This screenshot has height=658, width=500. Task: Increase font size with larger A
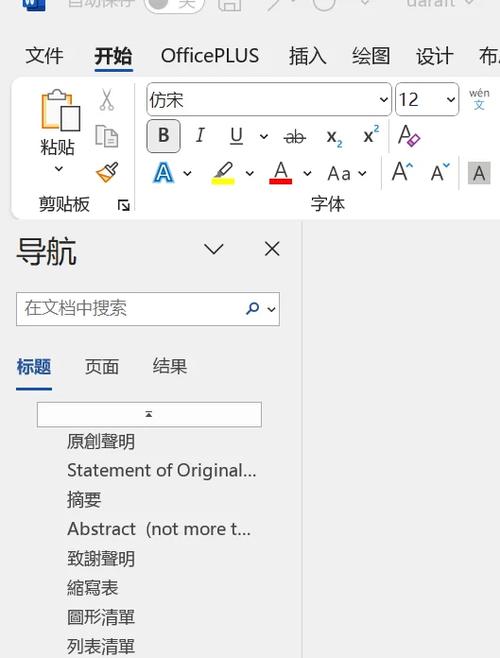[402, 172]
